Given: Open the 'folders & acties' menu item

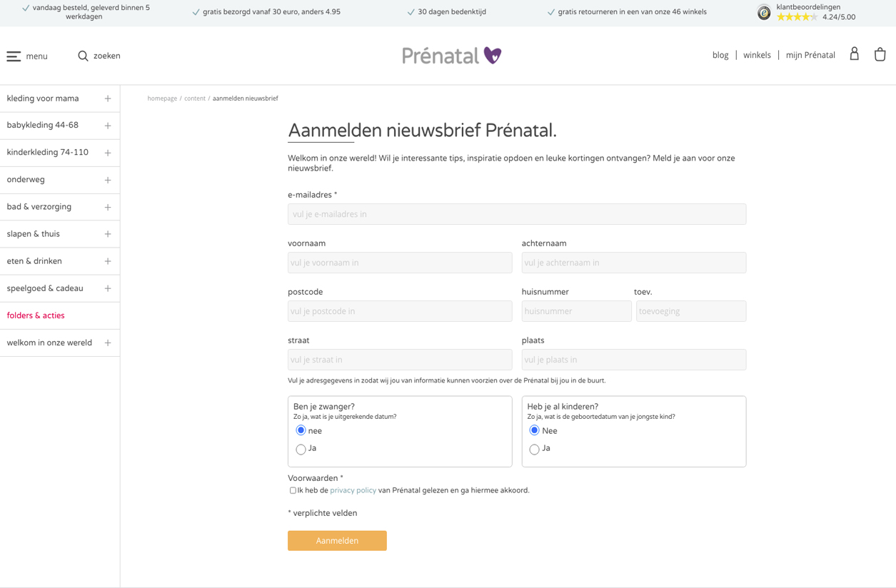Looking at the screenshot, I should tap(36, 315).
